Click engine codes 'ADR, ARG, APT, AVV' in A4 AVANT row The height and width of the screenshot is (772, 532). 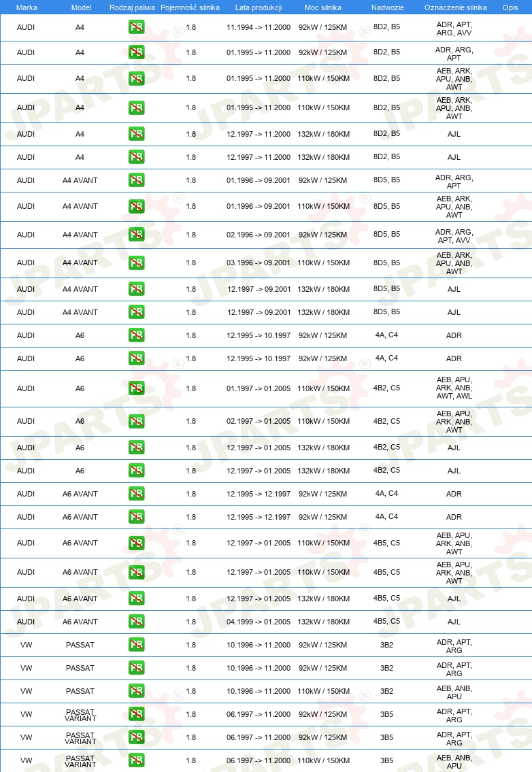pyautogui.click(x=454, y=236)
